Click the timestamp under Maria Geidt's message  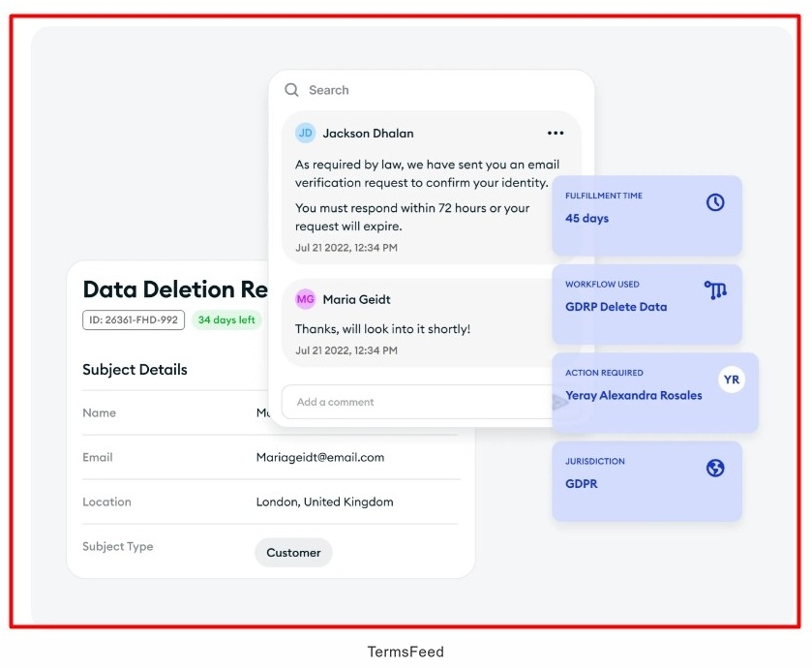pos(346,350)
